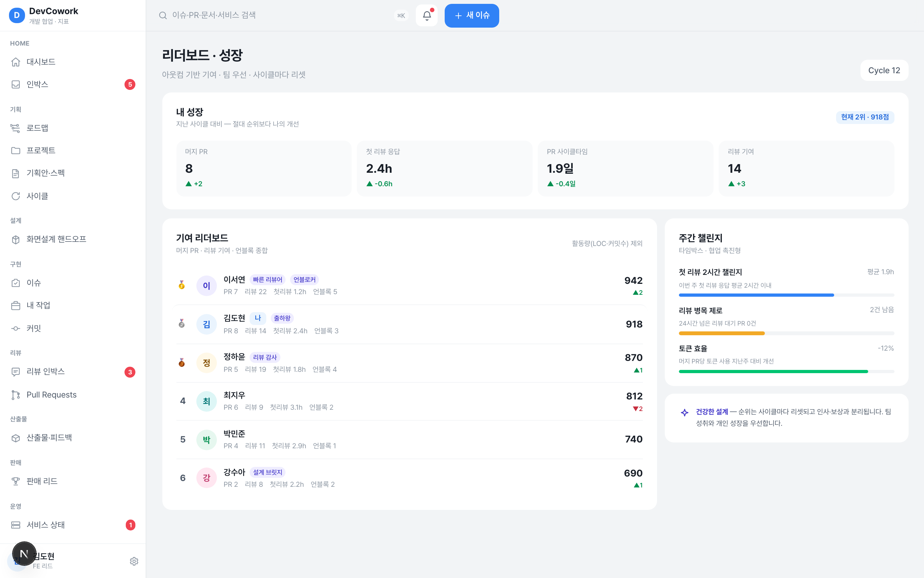Viewport: 924px width, 578px height.
Task: Click the 출하왕 badge on 김도현
Action: (x=282, y=318)
